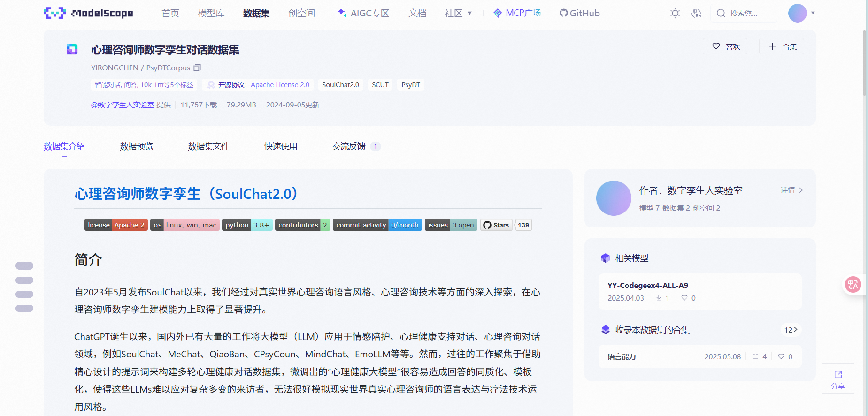This screenshot has height=416, width=868.
Task: Click the 收录本数据集的合集 layers icon
Action: 606,330
